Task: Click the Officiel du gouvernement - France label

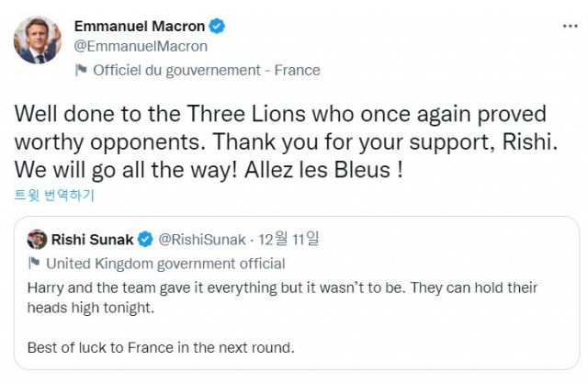Action: tap(207, 71)
